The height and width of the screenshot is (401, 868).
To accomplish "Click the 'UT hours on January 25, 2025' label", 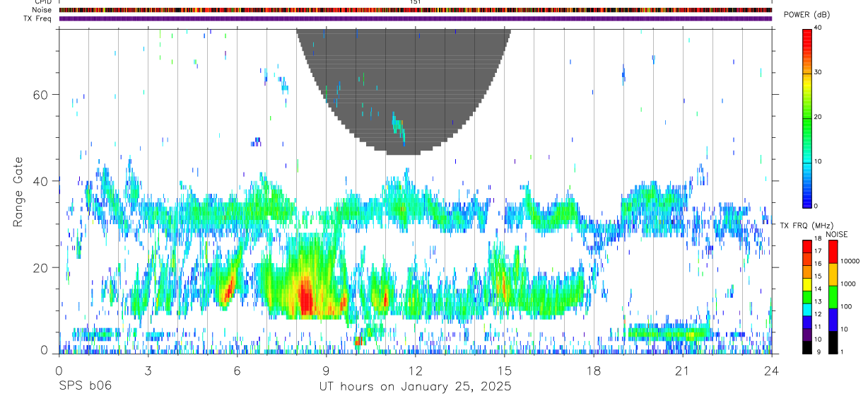I will pyautogui.click(x=415, y=387).
